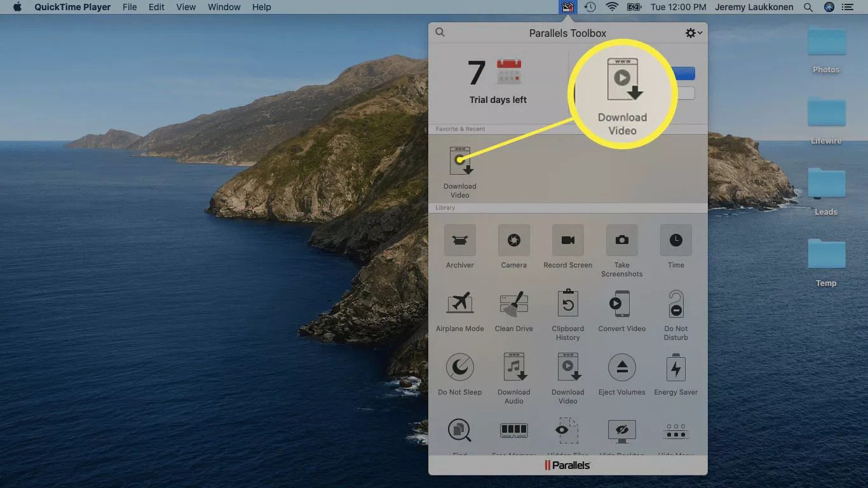The height and width of the screenshot is (488, 868).
Task: Open Clipboard History tool
Action: point(567,304)
